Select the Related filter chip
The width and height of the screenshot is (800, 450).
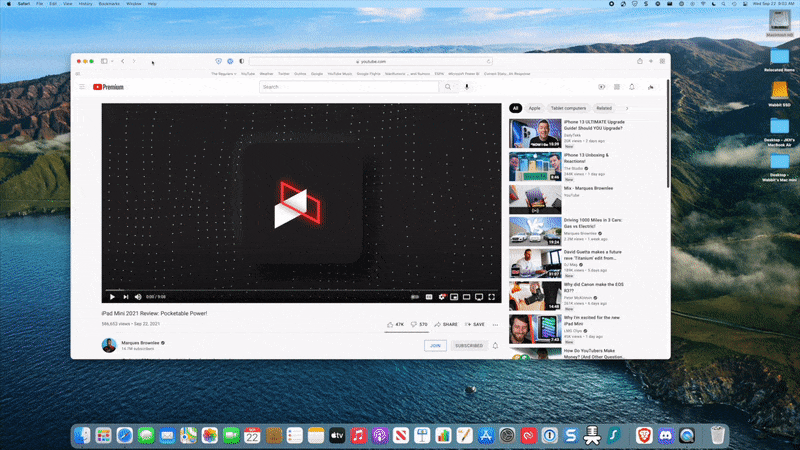pos(604,108)
